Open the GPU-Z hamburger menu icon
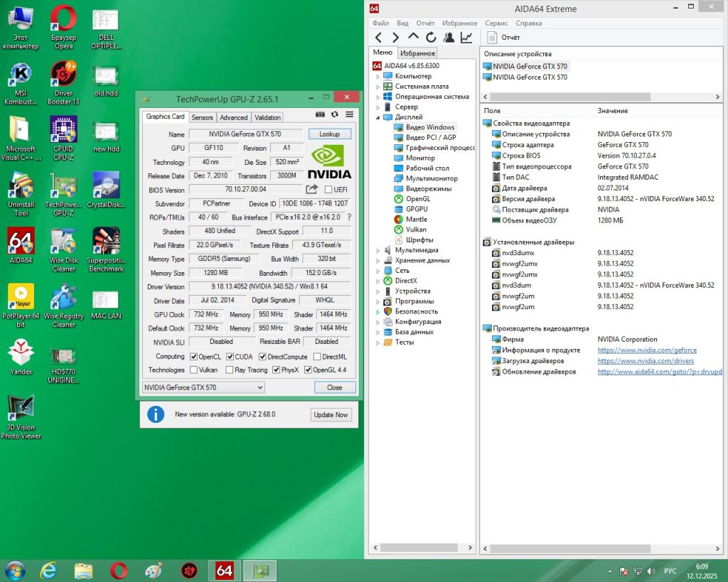The height and width of the screenshot is (582, 728). tap(350, 114)
